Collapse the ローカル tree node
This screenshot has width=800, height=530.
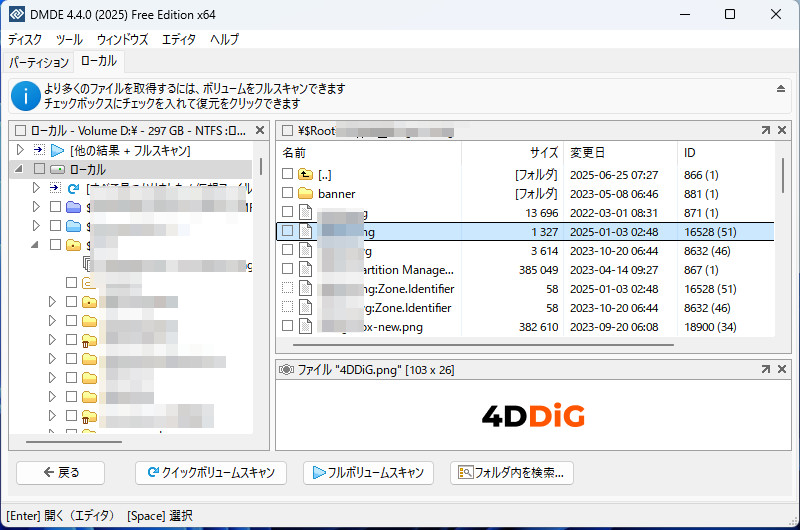point(19,169)
